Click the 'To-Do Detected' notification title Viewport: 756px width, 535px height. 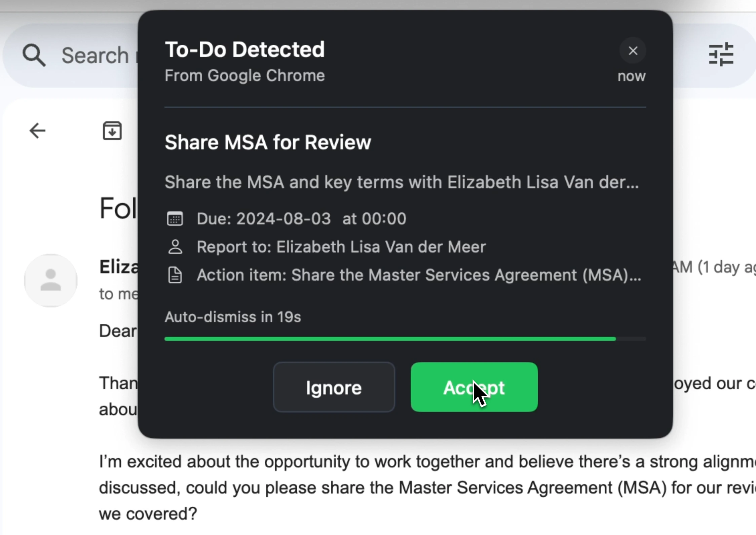tap(244, 49)
